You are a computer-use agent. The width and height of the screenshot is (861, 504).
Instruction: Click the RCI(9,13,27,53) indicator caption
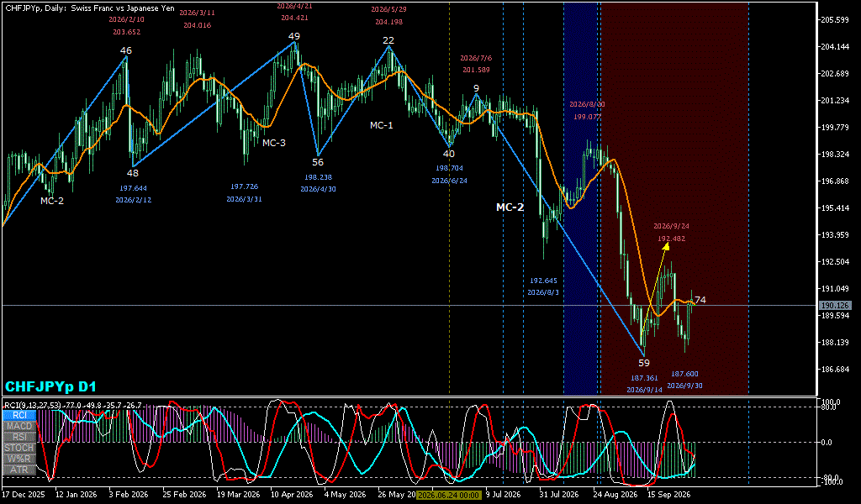pos(72,405)
